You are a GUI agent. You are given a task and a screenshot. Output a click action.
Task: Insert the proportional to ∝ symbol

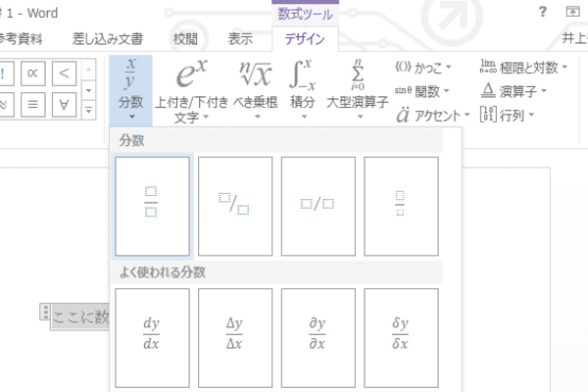(x=33, y=73)
